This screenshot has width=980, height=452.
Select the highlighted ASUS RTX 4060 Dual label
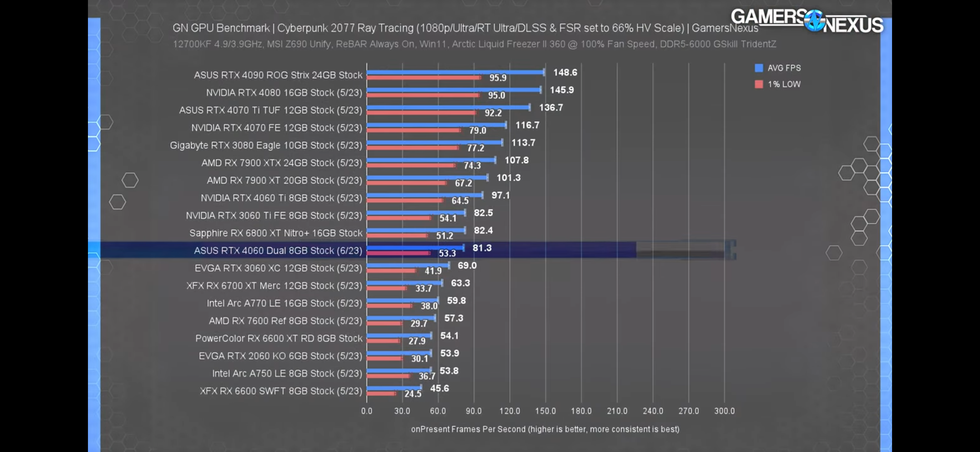[278, 250]
